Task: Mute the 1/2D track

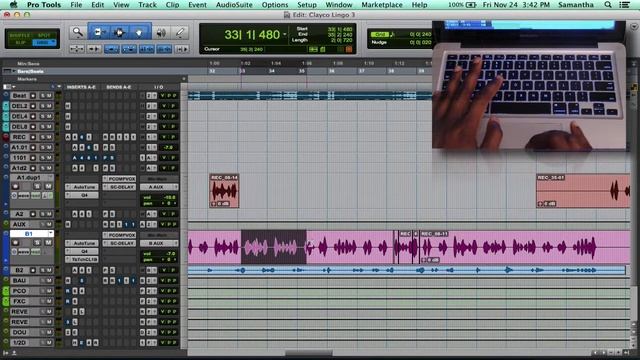Action: pyautogui.click(x=49, y=342)
